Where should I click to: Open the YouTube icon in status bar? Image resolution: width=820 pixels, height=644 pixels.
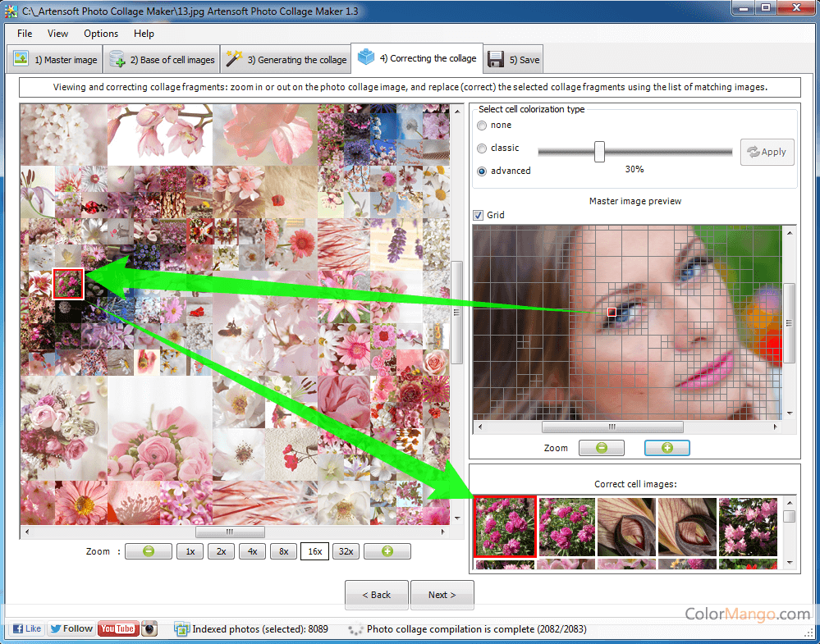[x=117, y=628]
